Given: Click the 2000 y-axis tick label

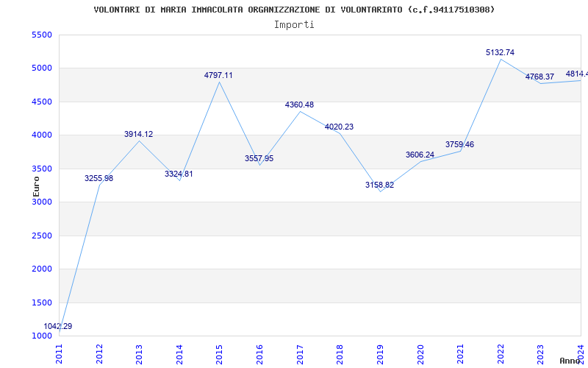Looking at the screenshot, I should pyautogui.click(x=42, y=269).
